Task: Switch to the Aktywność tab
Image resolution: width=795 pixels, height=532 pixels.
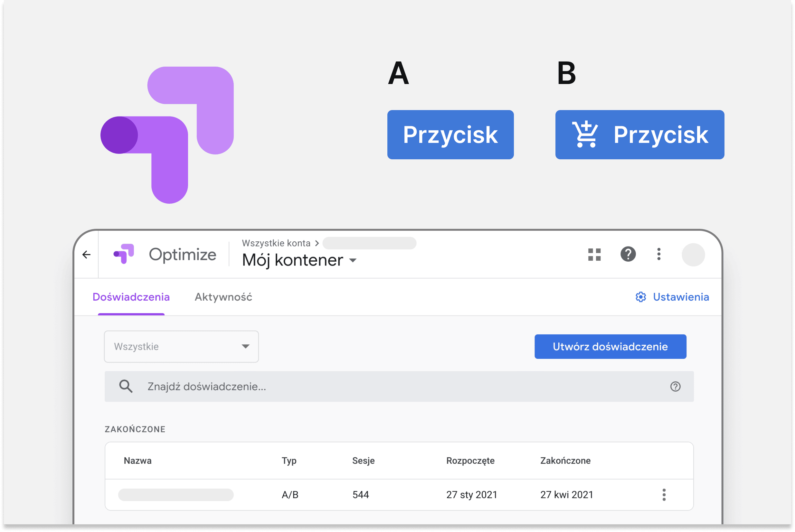Action: click(223, 297)
